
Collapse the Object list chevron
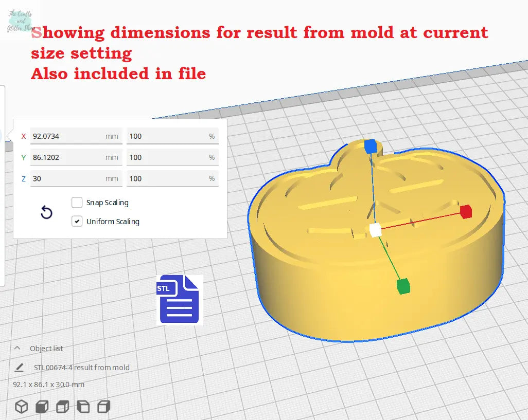[17, 348]
